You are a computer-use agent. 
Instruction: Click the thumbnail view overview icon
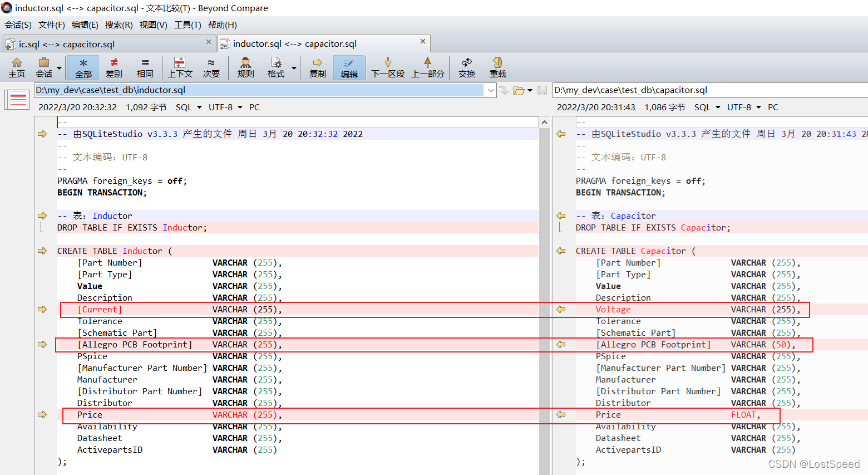coord(17,100)
